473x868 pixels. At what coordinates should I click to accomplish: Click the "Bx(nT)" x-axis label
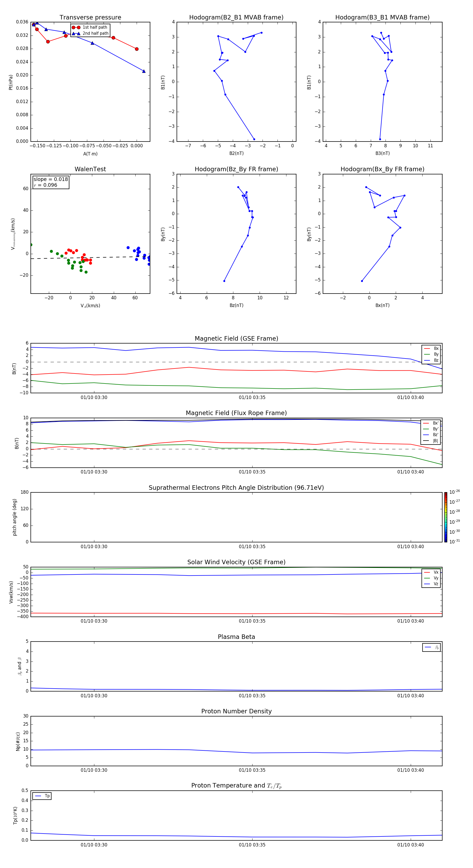tap(382, 305)
